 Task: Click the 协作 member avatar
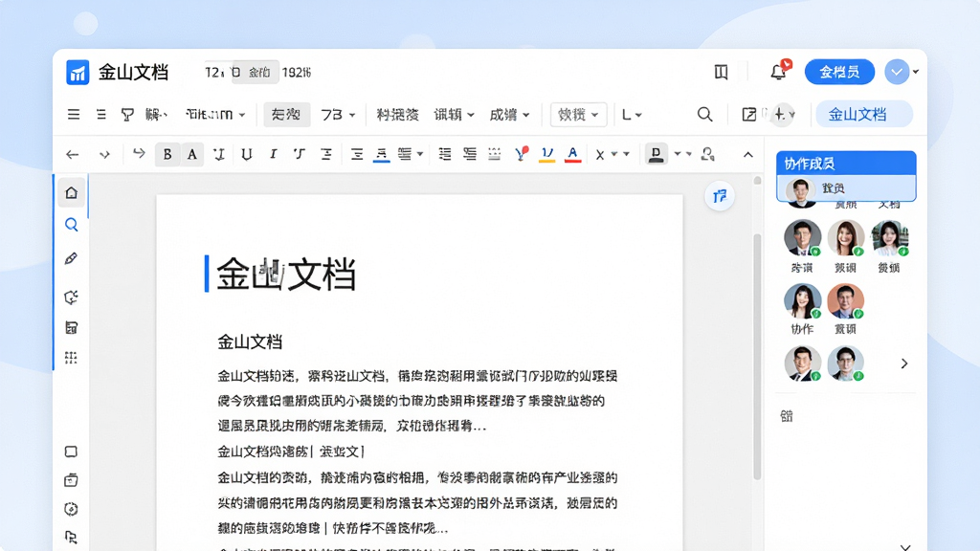[x=803, y=301]
